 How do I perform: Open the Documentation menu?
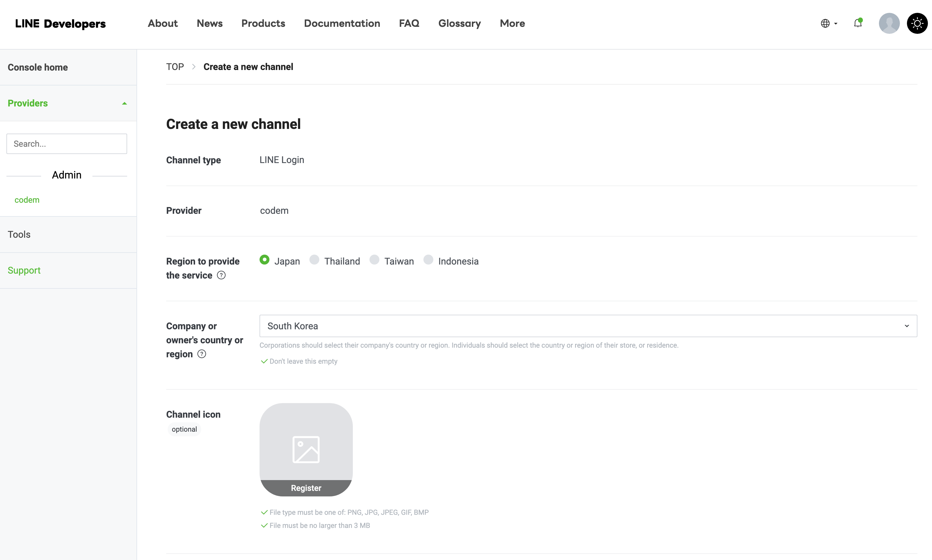coord(342,23)
